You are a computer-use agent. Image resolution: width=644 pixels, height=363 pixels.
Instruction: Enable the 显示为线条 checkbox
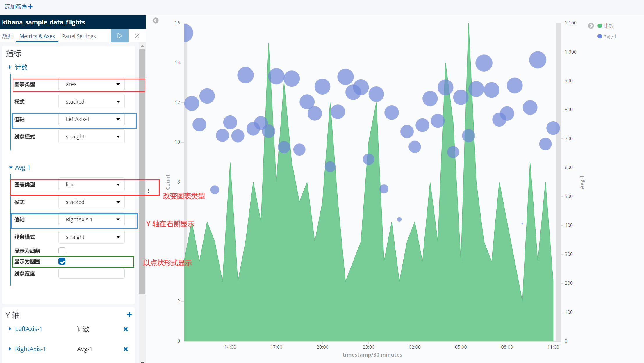(x=62, y=251)
